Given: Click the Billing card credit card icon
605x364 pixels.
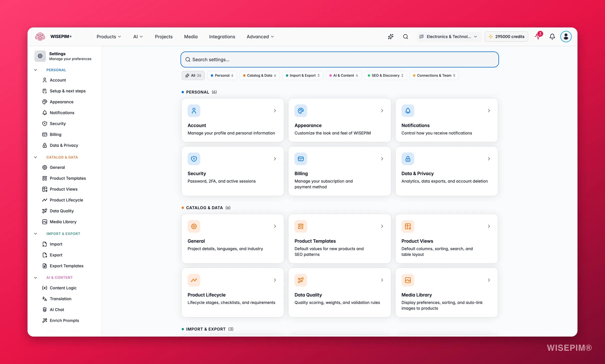Looking at the screenshot, I should (301, 159).
